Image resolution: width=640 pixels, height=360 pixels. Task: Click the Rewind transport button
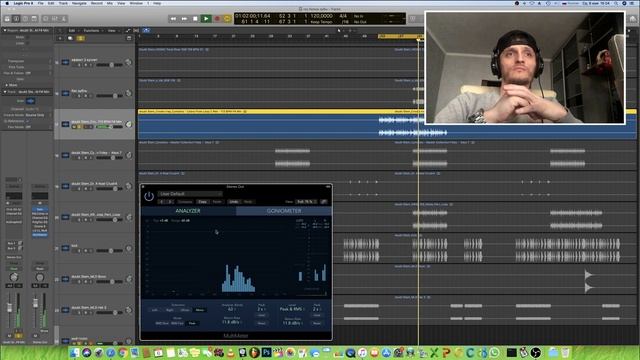(x=173, y=19)
